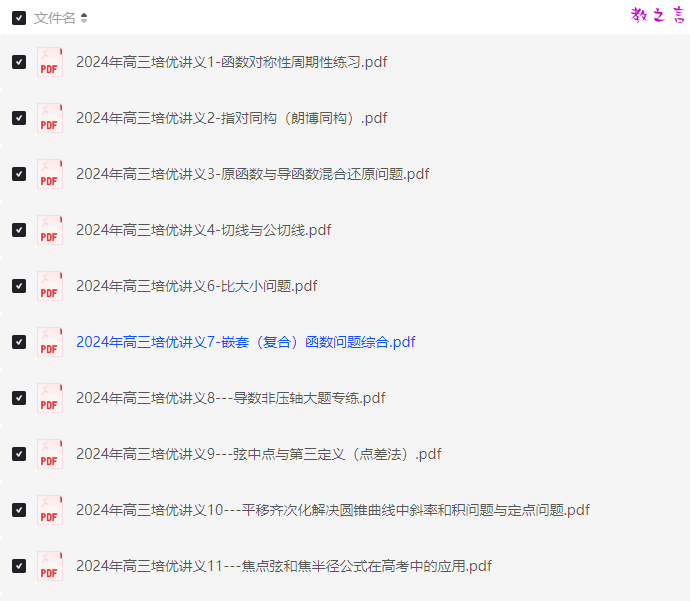Click the PDF icon for 培优讲义2 指对同构
This screenshot has height=601, width=690.
pos(50,118)
